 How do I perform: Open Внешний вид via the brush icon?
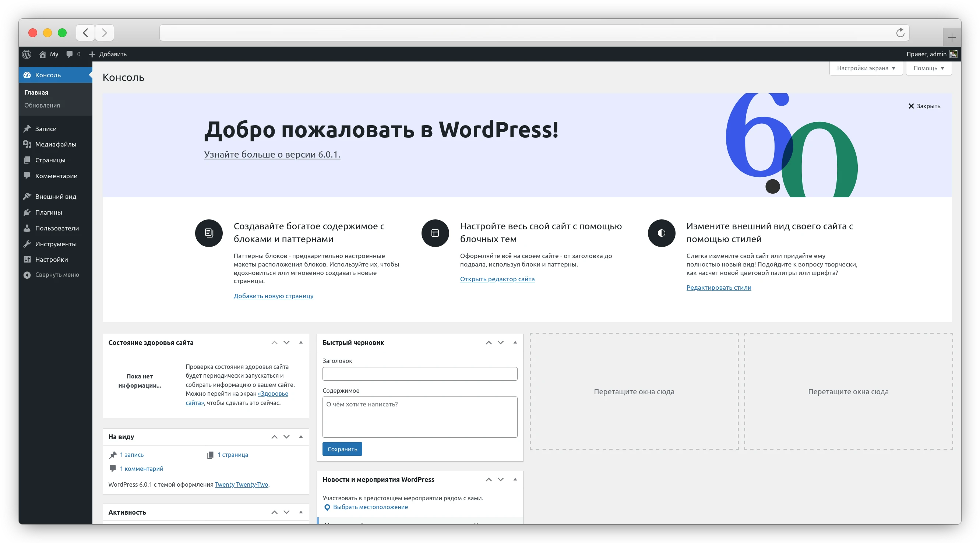point(27,196)
